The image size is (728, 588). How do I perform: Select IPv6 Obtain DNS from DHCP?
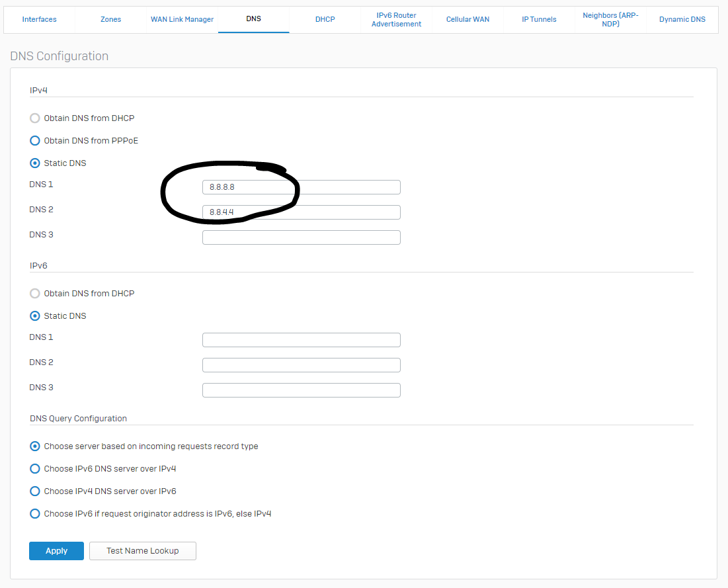coord(35,293)
